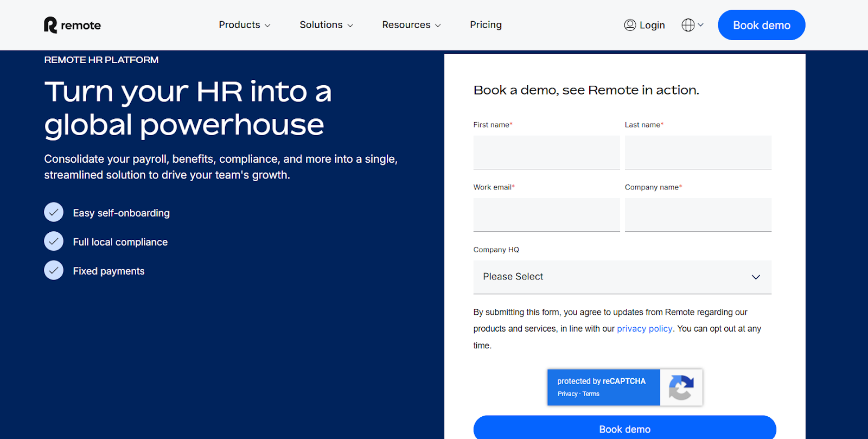Focus the Work email input field
Screen dimensions: 868x439
(x=547, y=215)
